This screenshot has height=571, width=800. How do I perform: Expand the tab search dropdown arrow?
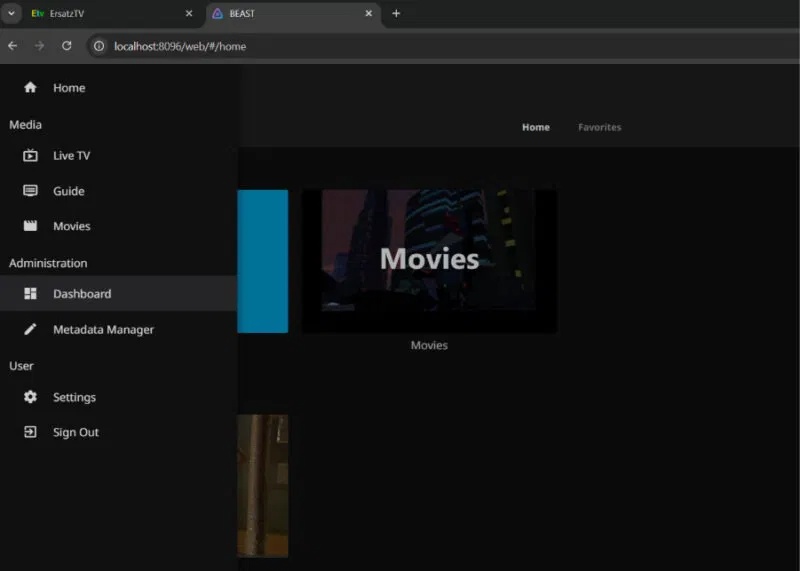(x=10, y=14)
